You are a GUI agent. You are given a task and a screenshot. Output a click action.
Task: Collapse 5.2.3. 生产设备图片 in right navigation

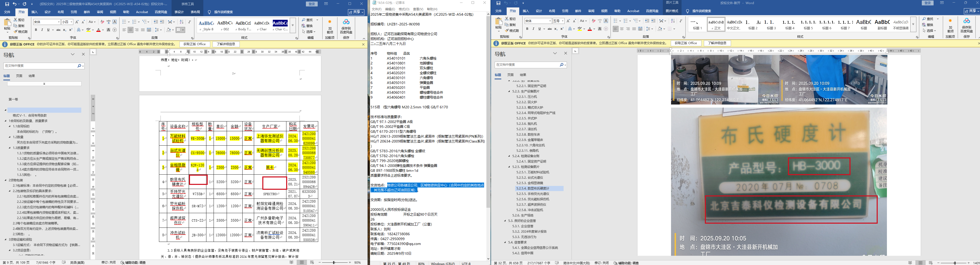pyautogui.click(x=509, y=91)
